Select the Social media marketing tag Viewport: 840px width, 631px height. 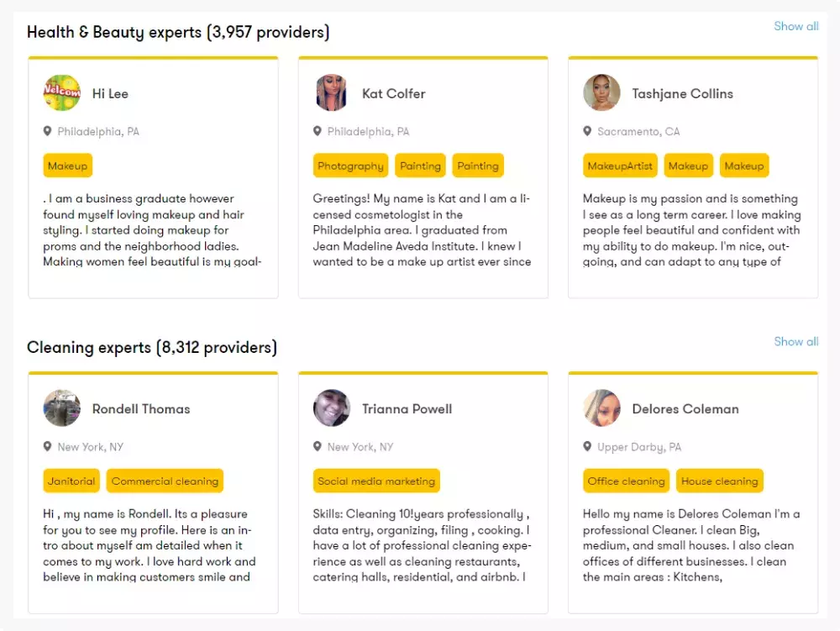[x=376, y=481]
